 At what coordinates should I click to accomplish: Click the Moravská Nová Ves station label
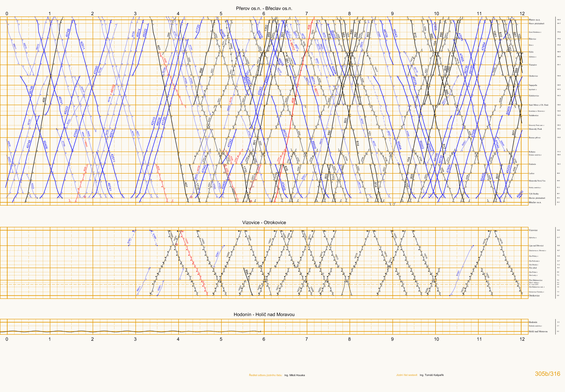537,181
